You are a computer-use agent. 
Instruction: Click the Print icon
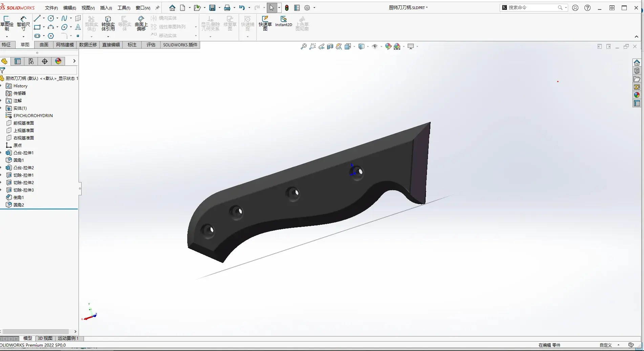pos(227,8)
